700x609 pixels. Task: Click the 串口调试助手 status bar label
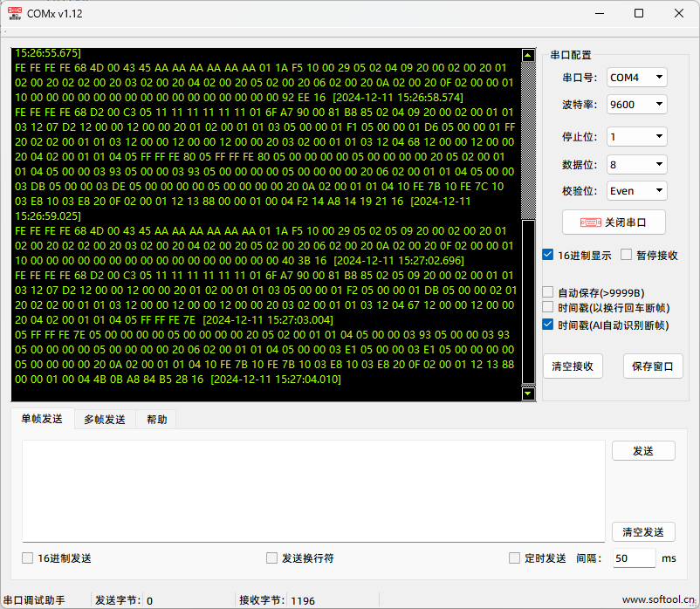[34, 600]
